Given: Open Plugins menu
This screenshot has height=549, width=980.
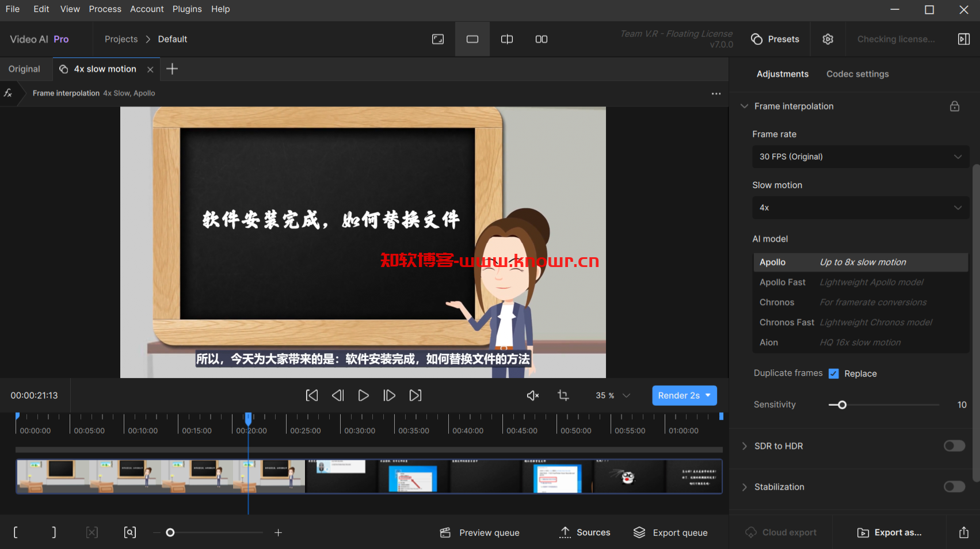Looking at the screenshot, I should coord(187,9).
